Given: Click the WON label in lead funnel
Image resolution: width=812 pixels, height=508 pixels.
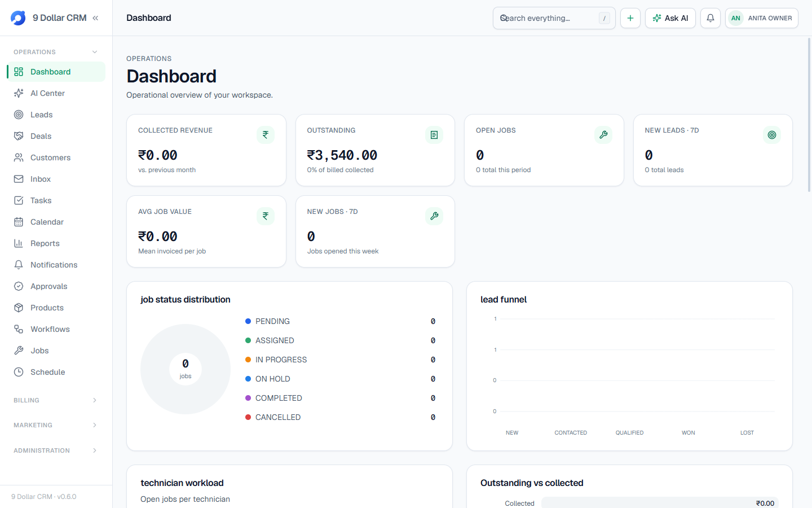Looking at the screenshot, I should (688, 433).
